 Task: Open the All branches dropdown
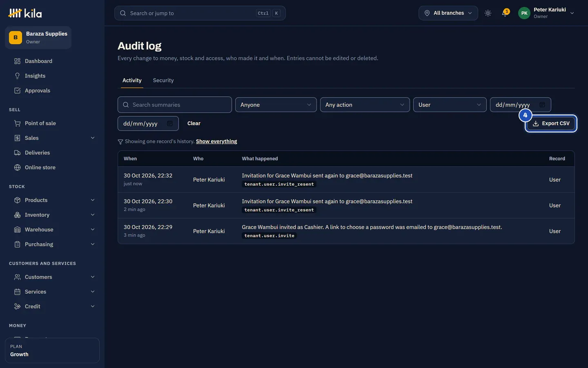click(x=448, y=13)
